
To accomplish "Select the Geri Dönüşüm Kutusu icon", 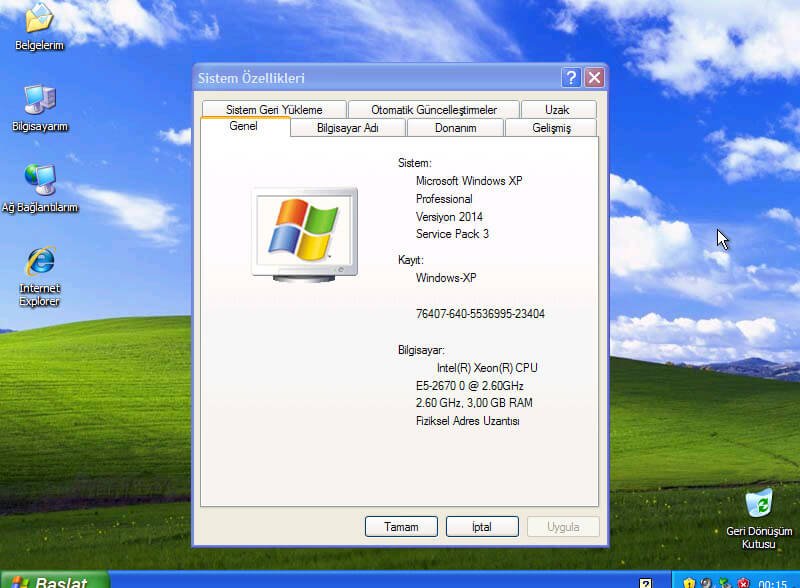I will [x=759, y=519].
